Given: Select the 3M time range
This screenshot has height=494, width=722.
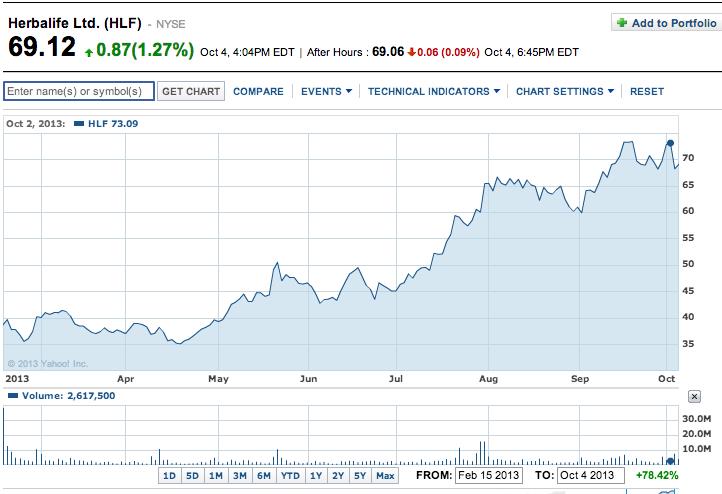Looking at the screenshot, I should pos(240,476).
